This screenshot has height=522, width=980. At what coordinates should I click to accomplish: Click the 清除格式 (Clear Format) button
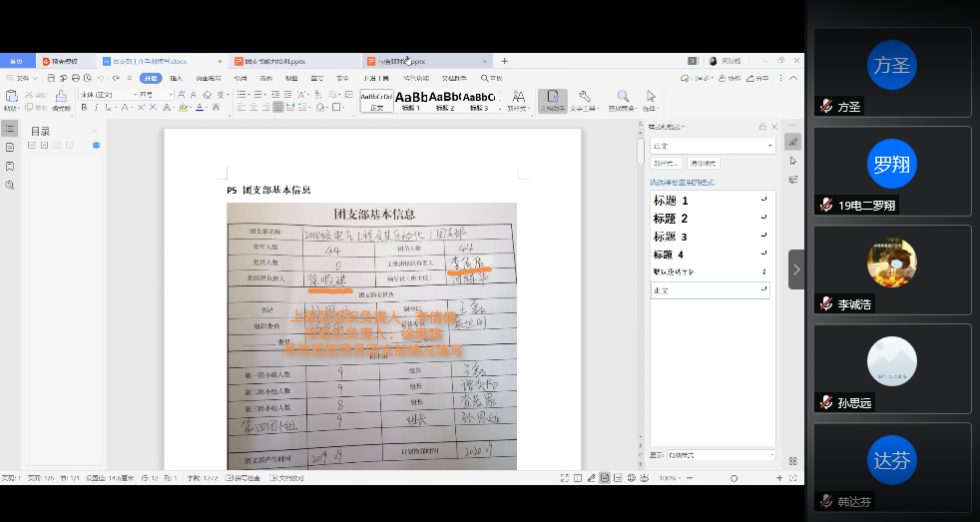[702, 163]
